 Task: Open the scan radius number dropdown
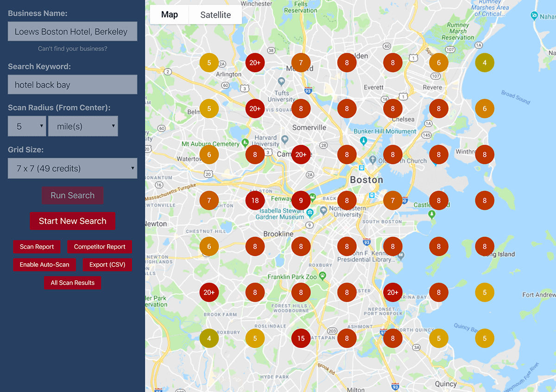point(27,126)
